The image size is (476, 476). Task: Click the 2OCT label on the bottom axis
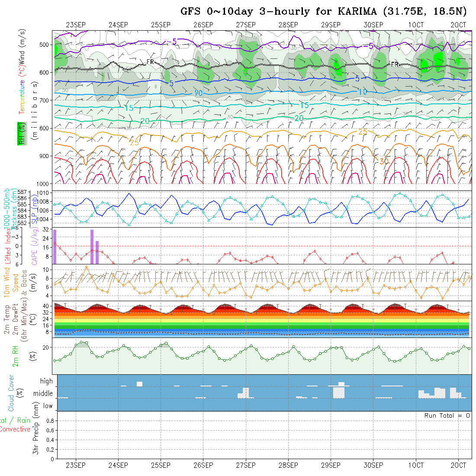[458, 465]
